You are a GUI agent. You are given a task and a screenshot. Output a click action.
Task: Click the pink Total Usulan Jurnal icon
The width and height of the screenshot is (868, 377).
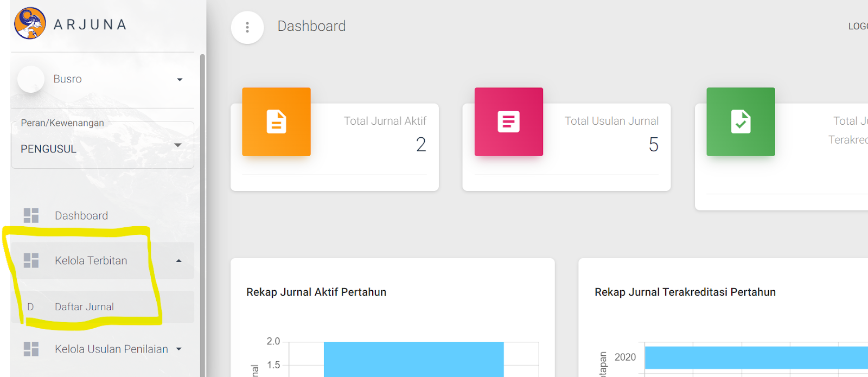click(x=508, y=122)
